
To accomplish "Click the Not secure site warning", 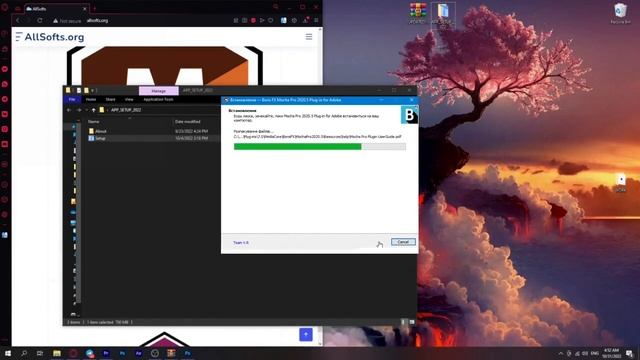I will tap(67, 21).
